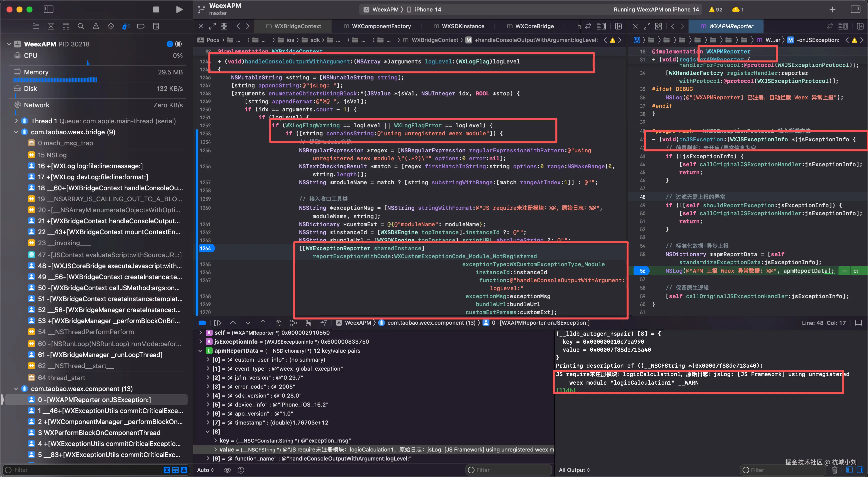The image size is (868, 477).
Task: Open the Debug View Hierarchy icon
Action: coord(278,323)
